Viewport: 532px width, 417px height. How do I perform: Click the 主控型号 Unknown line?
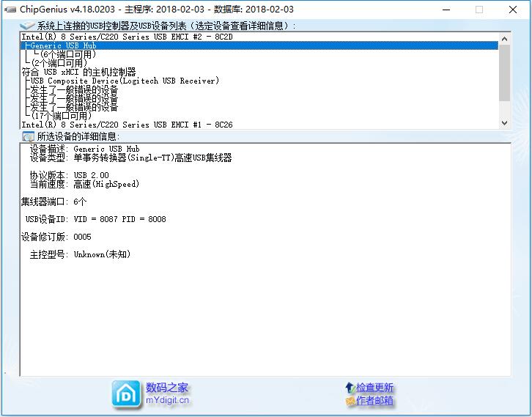[80, 254]
